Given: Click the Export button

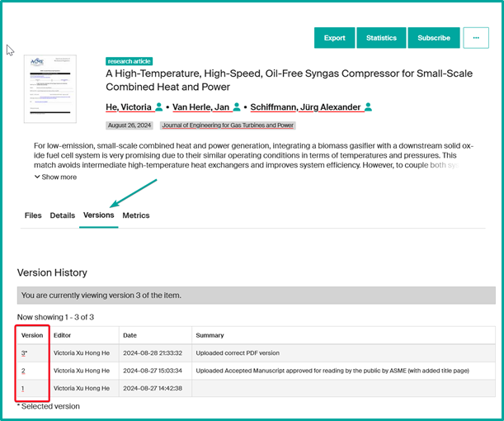Looking at the screenshot, I should click(x=334, y=38).
